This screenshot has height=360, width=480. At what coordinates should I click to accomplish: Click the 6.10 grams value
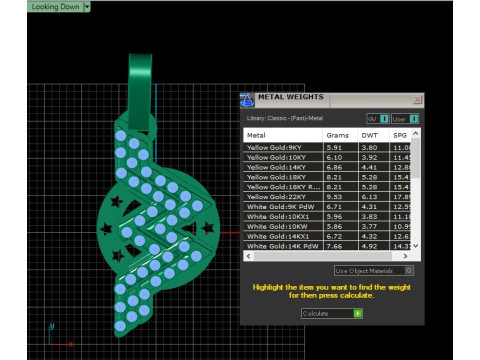(334, 157)
